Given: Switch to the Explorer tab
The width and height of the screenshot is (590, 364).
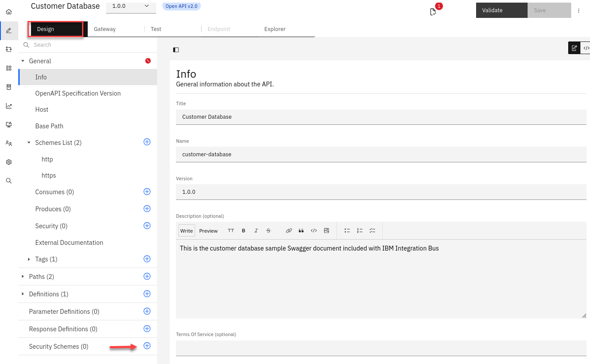Looking at the screenshot, I should pyautogui.click(x=275, y=29).
